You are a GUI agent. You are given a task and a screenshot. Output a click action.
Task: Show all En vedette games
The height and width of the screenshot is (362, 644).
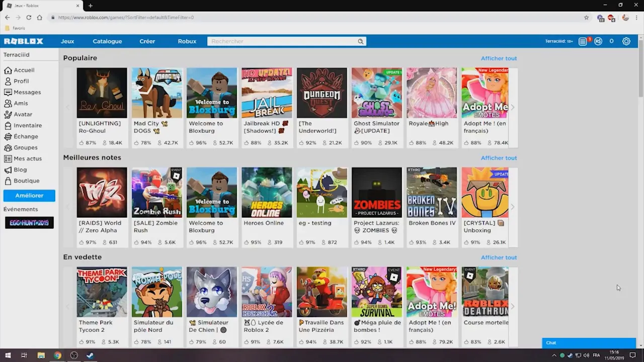499,257
